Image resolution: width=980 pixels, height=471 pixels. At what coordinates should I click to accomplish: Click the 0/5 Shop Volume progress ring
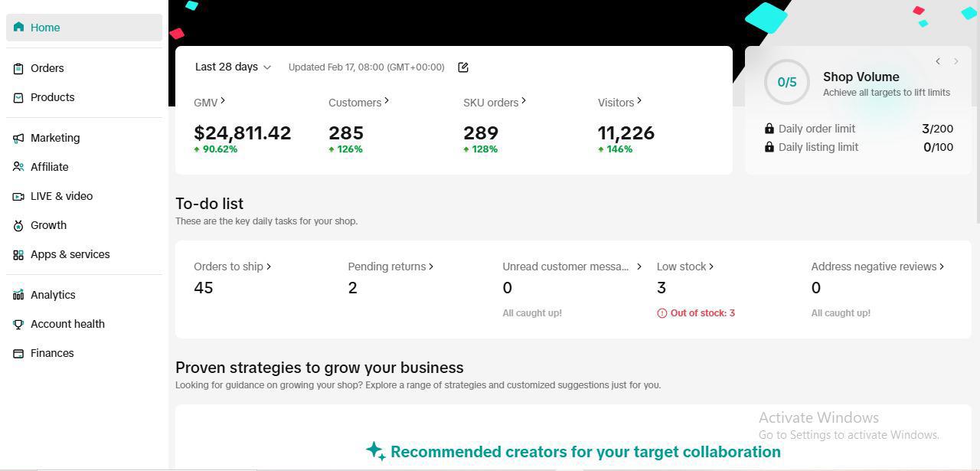pos(787,82)
